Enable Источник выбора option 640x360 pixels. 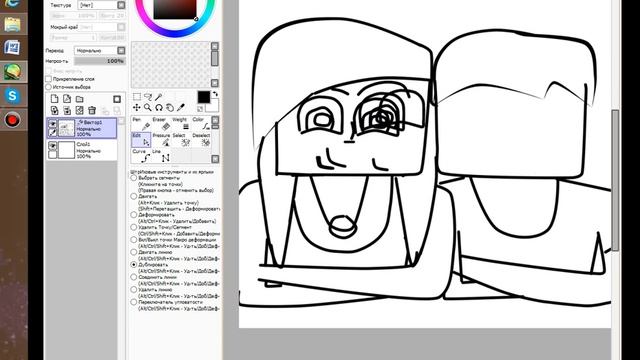tap(49, 87)
